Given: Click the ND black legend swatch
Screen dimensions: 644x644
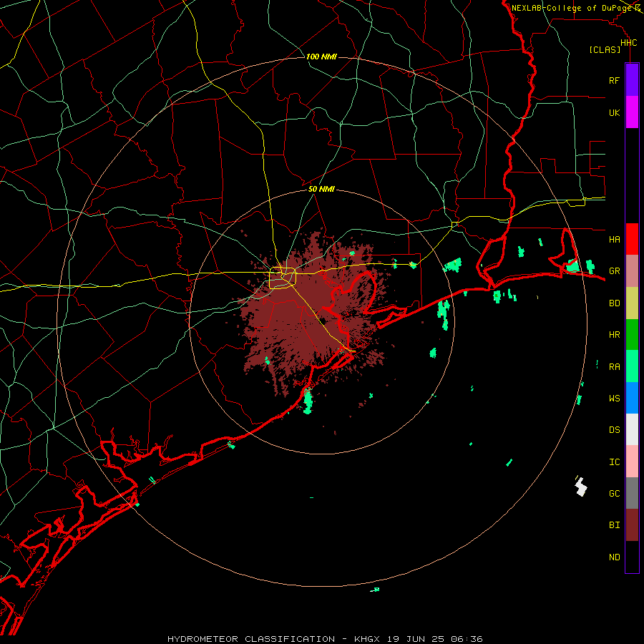Looking at the screenshot, I should click(632, 557).
